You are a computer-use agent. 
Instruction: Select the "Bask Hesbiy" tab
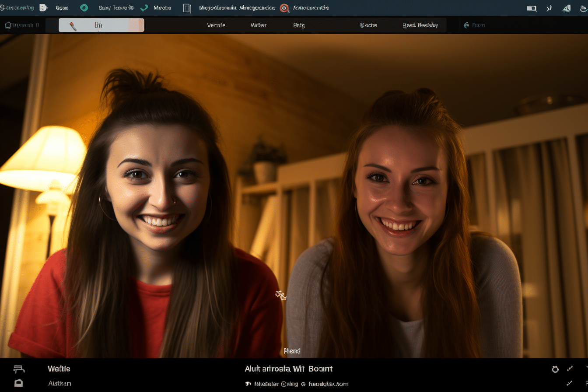pyautogui.click(x=420, y=25)
